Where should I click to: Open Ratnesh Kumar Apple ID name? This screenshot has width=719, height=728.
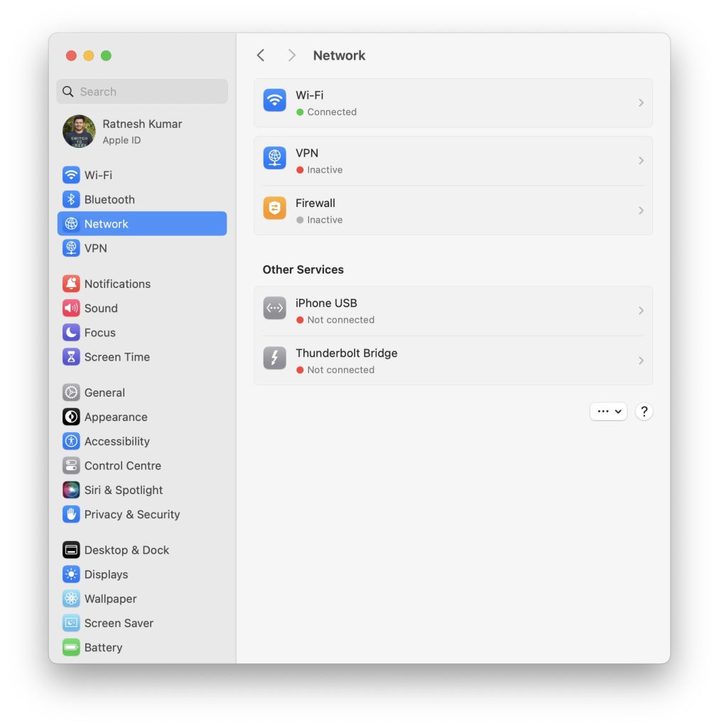pos(142,124)
